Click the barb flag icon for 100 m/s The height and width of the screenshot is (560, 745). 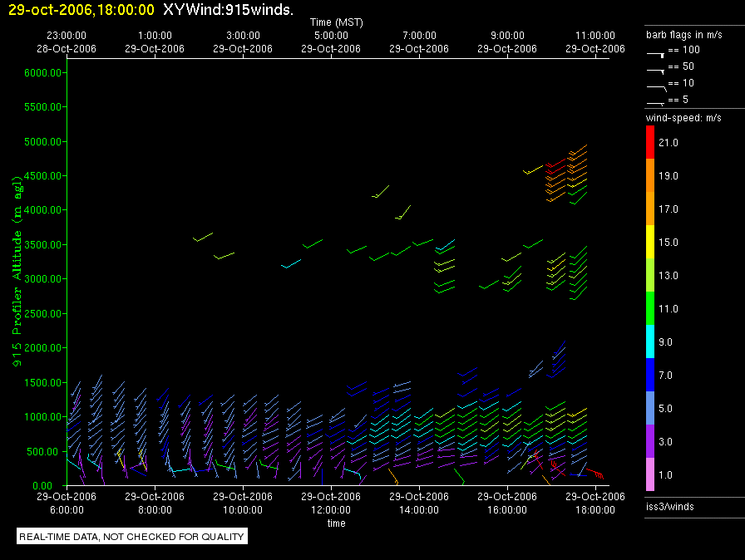tap(656, 55)
